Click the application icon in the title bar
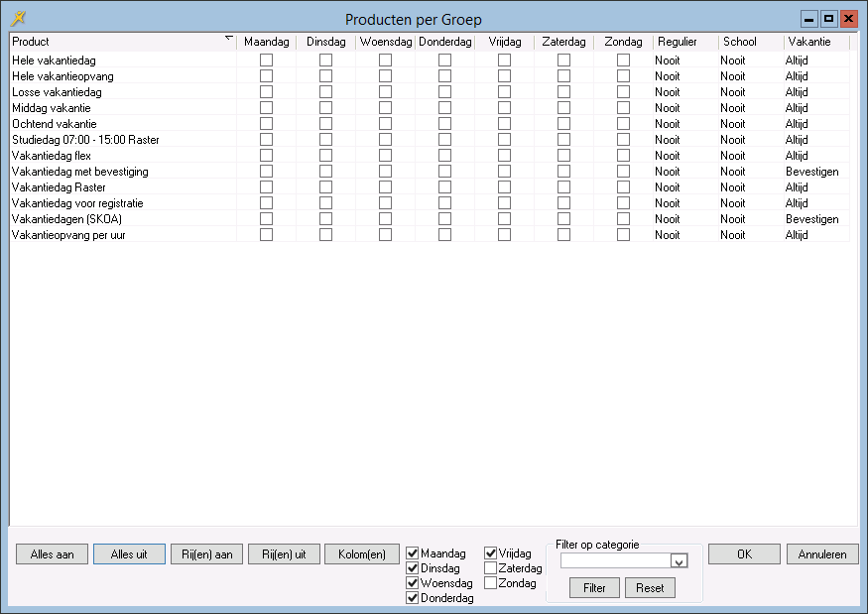The image size is (868, 614). (17, 18)
